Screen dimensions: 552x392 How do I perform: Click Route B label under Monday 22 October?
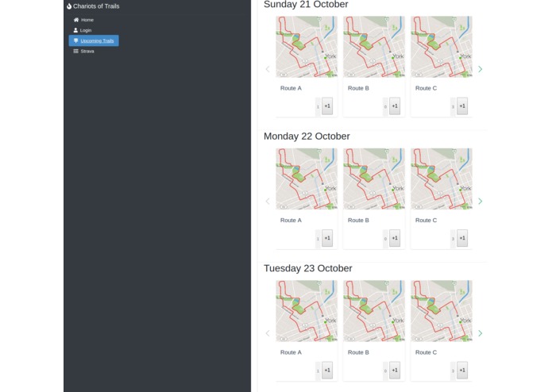click(x=358, y=221)
